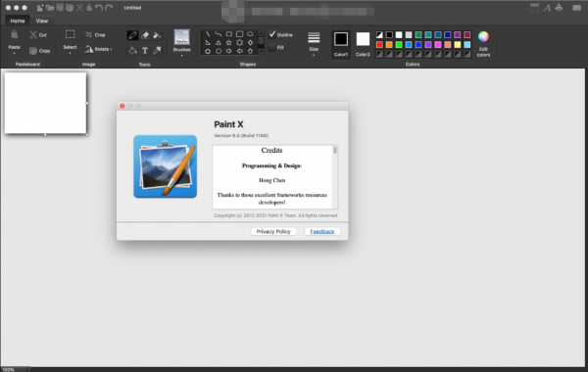
Task: Choose the triangle shape
Action: tap(219, 43)
